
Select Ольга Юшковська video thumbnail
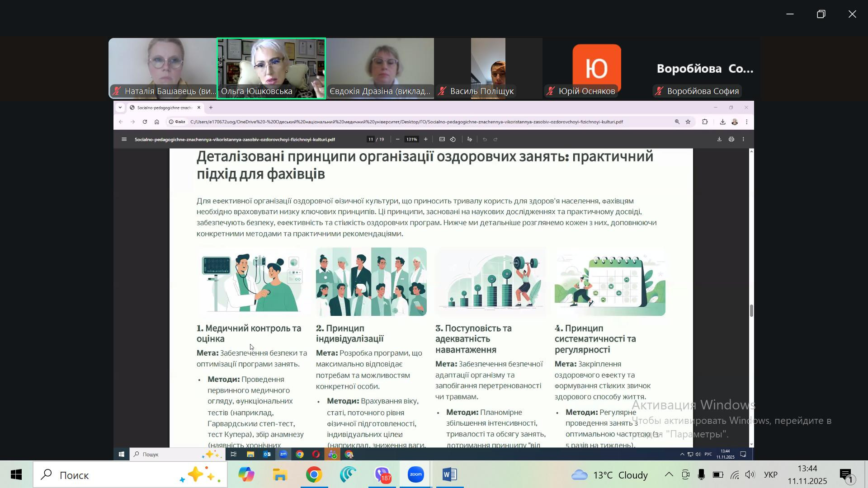pos(271,68)
